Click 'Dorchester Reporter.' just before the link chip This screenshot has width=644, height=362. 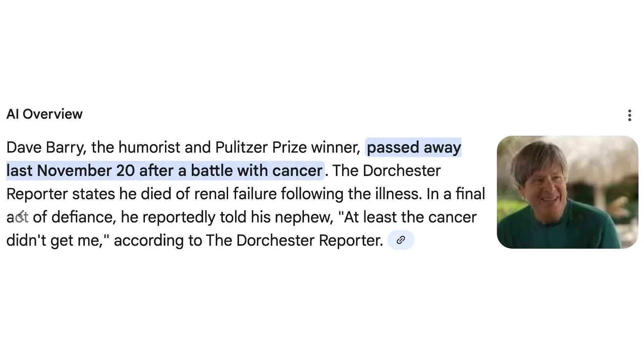pyautogui.click(x=310, y=240)
